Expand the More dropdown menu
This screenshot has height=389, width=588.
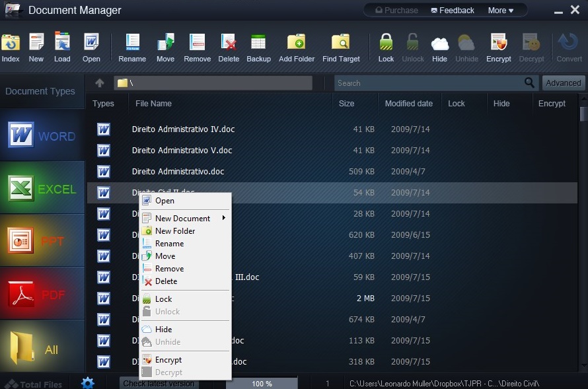(500, 11)
